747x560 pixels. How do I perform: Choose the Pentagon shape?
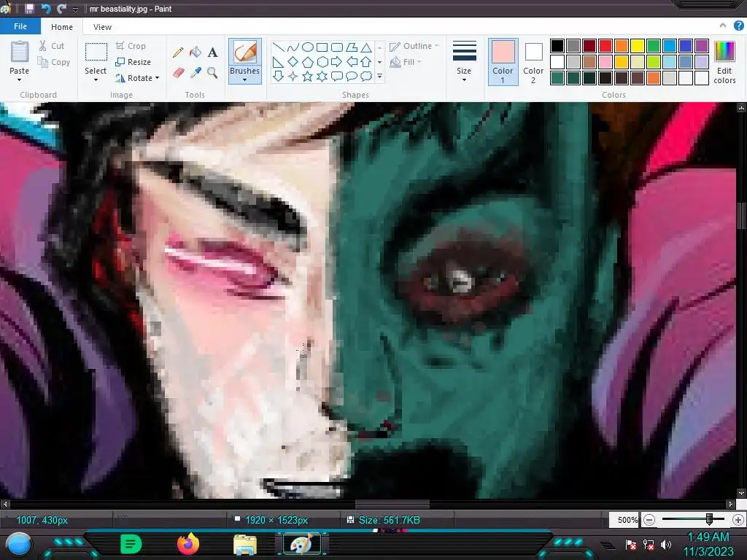[308, 62]
